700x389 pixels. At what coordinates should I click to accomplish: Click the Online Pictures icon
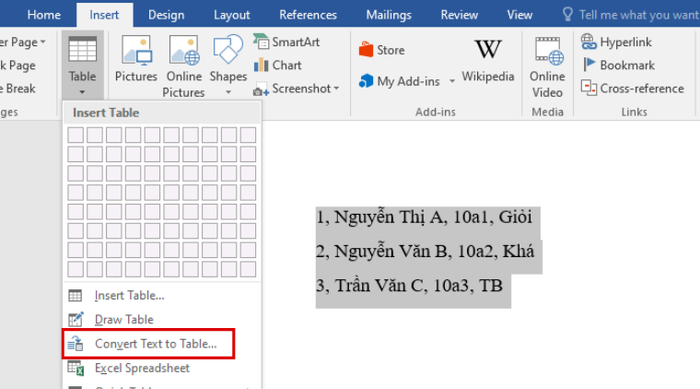[183, 66]
